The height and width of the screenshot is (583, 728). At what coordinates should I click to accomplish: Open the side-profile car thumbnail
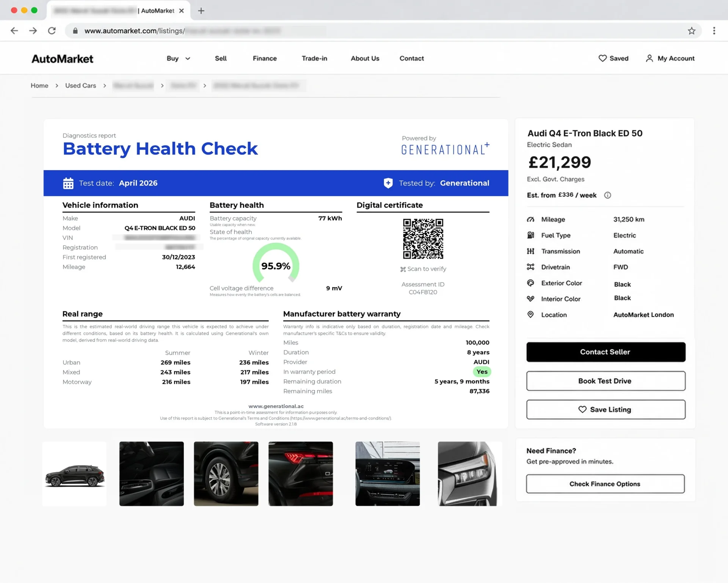point(74,474)
